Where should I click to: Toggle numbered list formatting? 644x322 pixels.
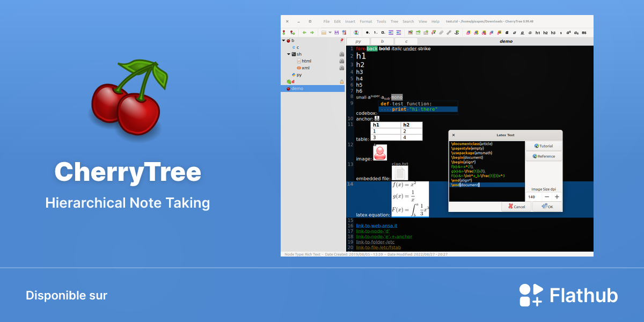tap(376, 32)
